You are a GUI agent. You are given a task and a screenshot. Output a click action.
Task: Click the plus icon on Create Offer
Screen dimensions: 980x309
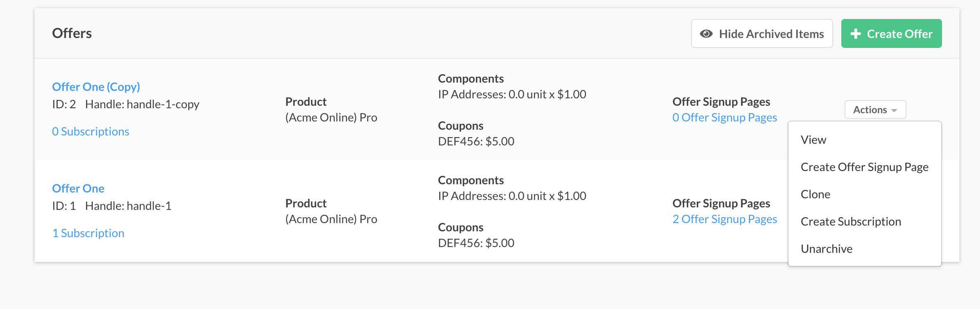(x=856, y=34)
